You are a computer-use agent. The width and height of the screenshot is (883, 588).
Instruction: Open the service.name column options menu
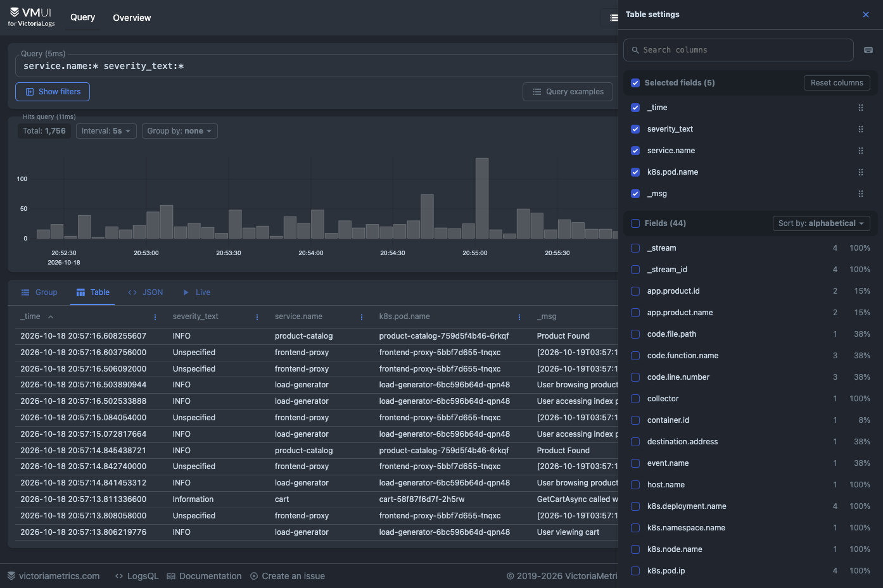(x=362, y=317)
